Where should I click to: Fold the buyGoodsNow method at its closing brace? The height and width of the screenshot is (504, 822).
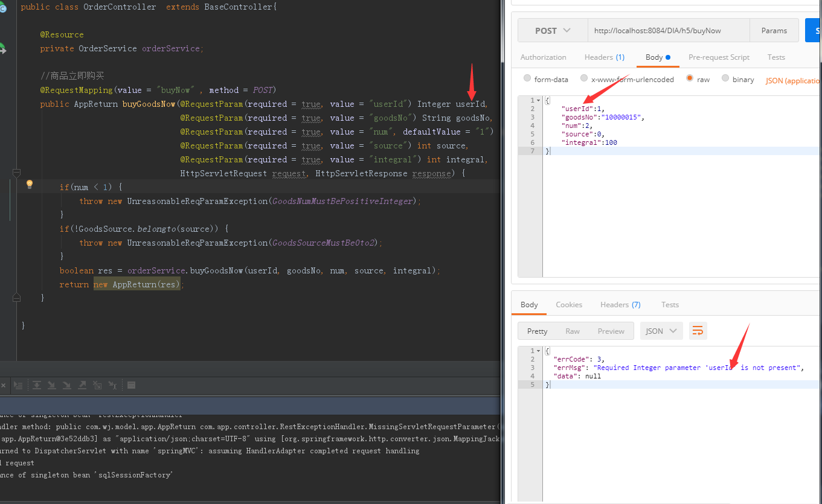16,298
